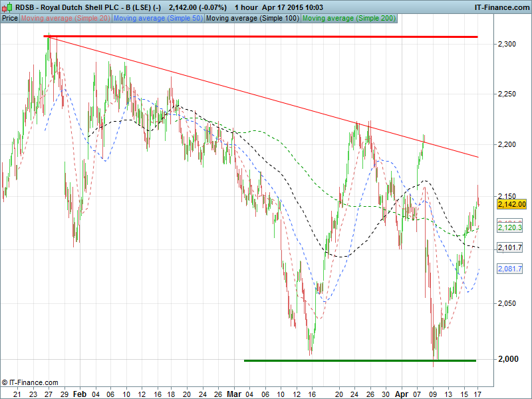
Task: Click the Mar label on date axis
Action: [x=234, y=394]
